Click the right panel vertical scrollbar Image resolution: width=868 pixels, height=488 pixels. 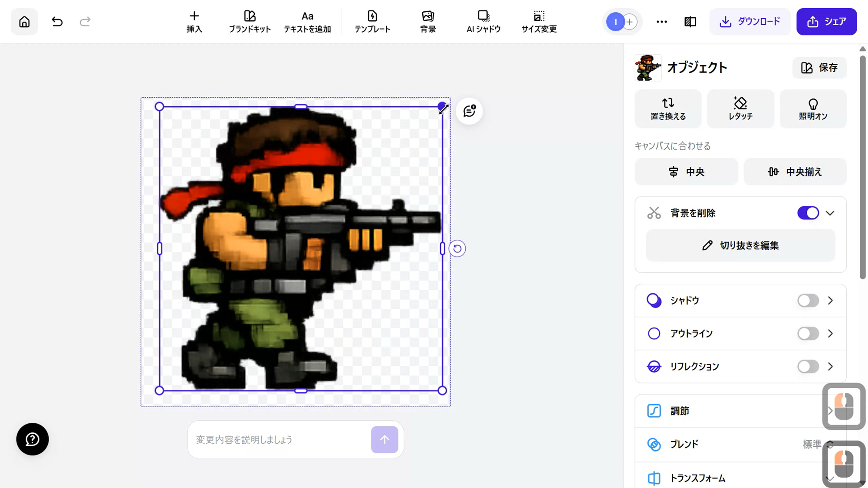click(862, 167)
